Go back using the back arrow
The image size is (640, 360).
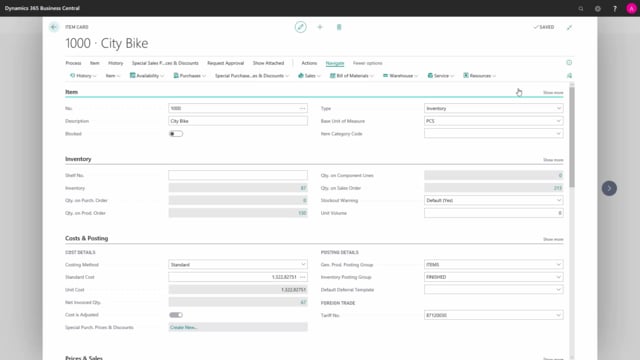(54, 27)
